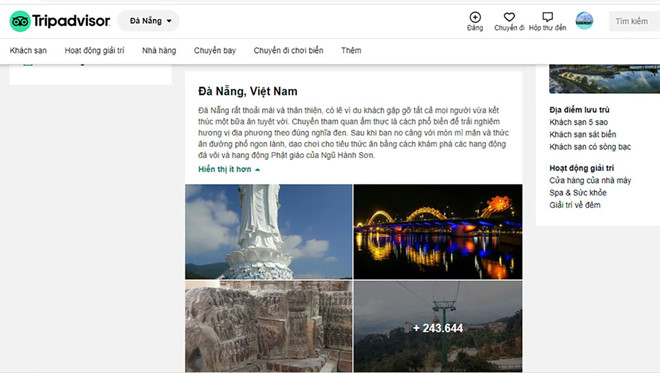This screenshot has height=373, width=660.
Task: Click Khách sạn có sòng bạc link
Action: [590, 147]
